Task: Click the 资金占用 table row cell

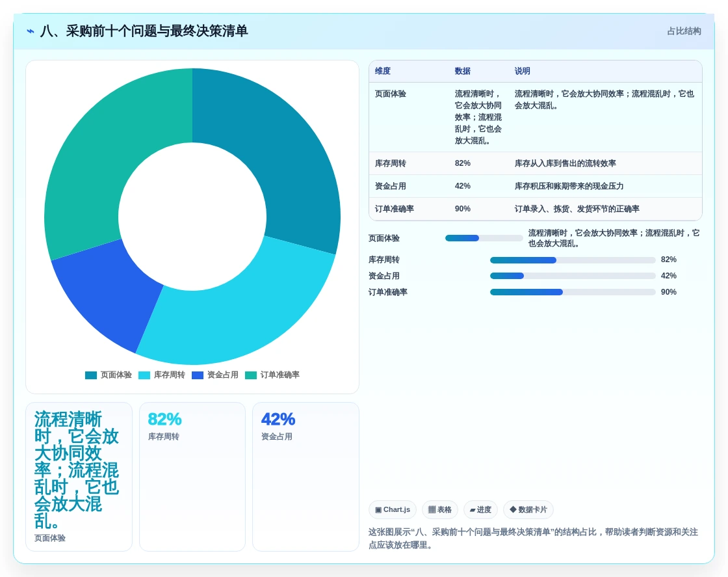Action: pyautogui.click(x=391, y=186)
